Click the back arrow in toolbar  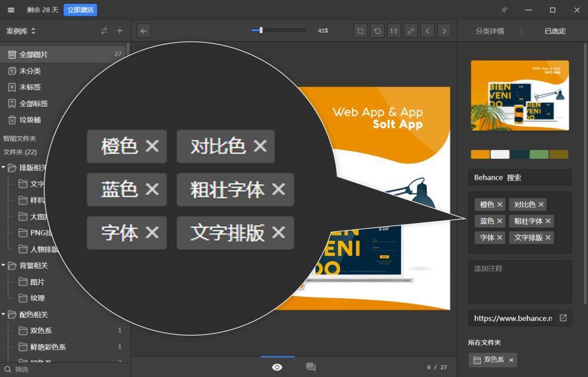[144, 31]
